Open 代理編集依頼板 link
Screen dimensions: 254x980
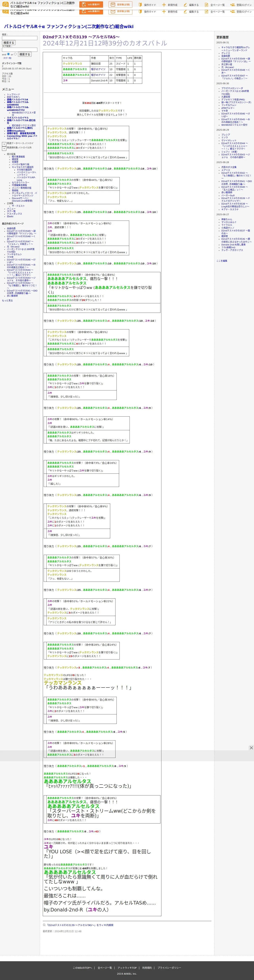[x=19, y=185]
